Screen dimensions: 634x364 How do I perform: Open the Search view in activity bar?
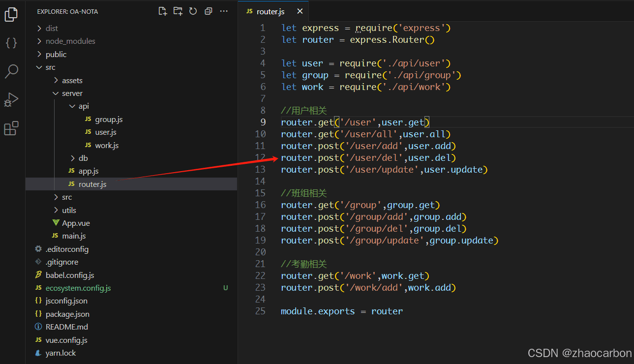11,71
